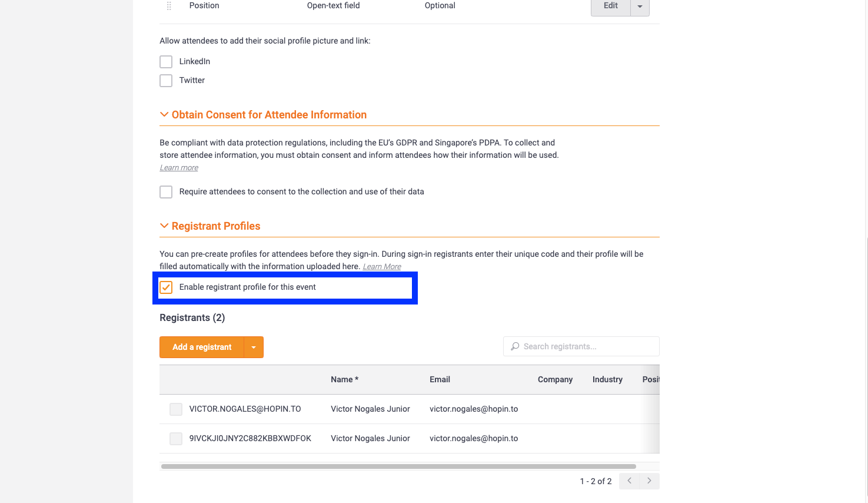Click the drag handle beside Position field
The height and width of the screenshot is (503, 868).
click(x=169, y=6)
